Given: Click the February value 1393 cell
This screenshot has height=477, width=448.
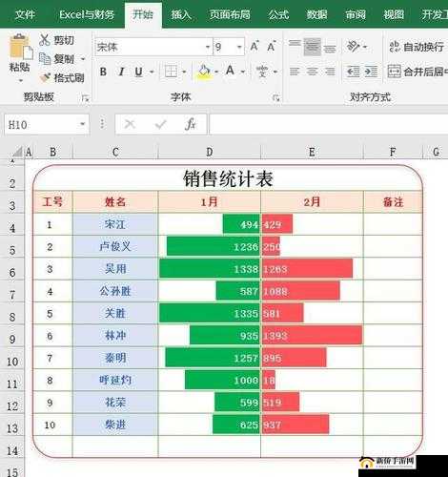Looking at the screenshot, I should tap(312, 336).
